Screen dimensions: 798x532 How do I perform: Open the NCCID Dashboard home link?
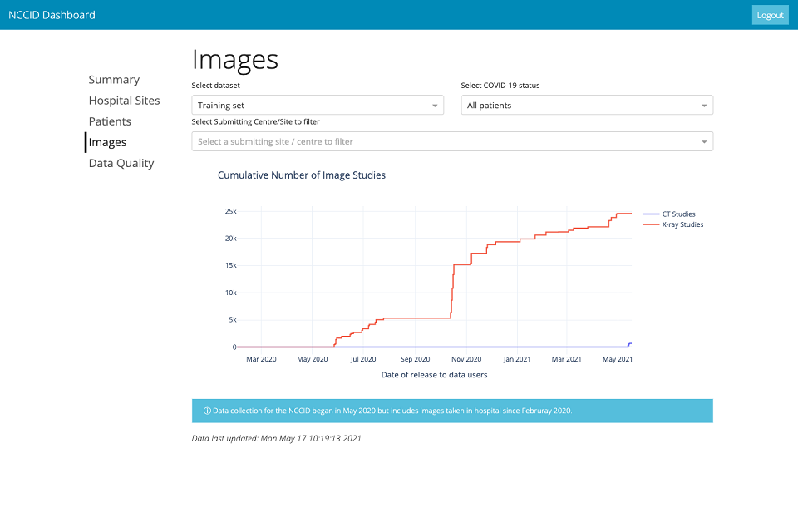[52, 15]
